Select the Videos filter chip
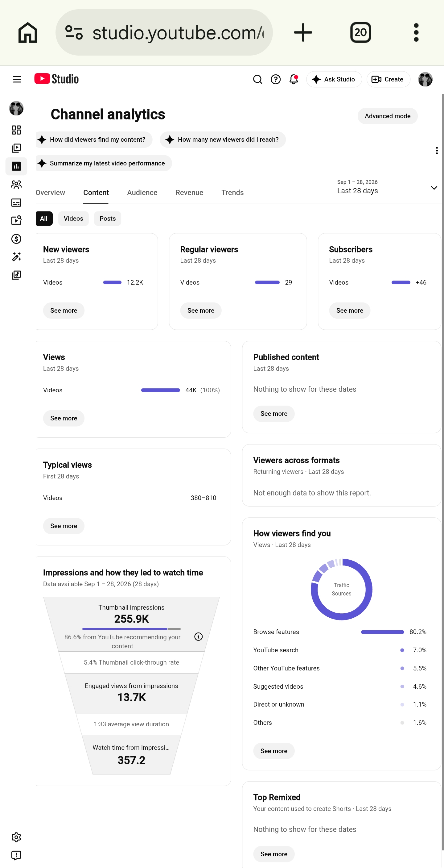Viewport: 444px width, 868px height. tap(73, 219)
